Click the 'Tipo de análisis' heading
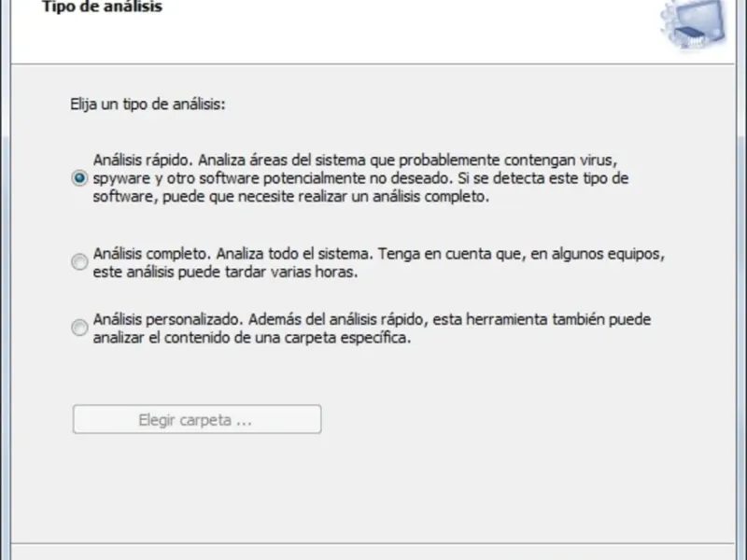Image resolution: width=747 pixels, height=560 pixels. [x=103, y=7]
